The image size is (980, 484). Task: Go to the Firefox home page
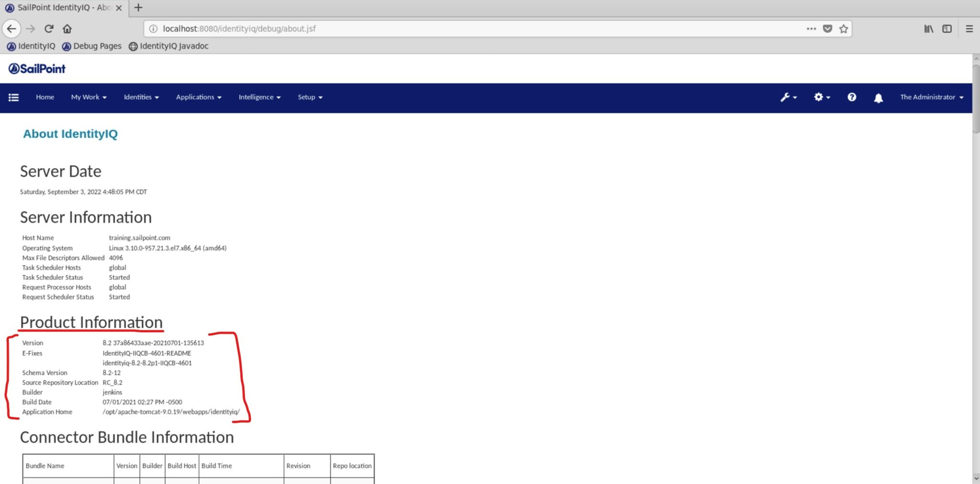[67, 28]
